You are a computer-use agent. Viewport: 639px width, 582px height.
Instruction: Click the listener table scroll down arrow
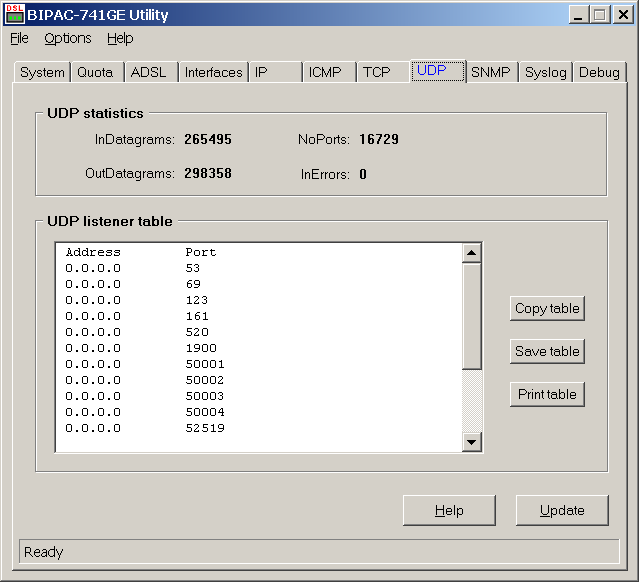(x=472, y=442)
